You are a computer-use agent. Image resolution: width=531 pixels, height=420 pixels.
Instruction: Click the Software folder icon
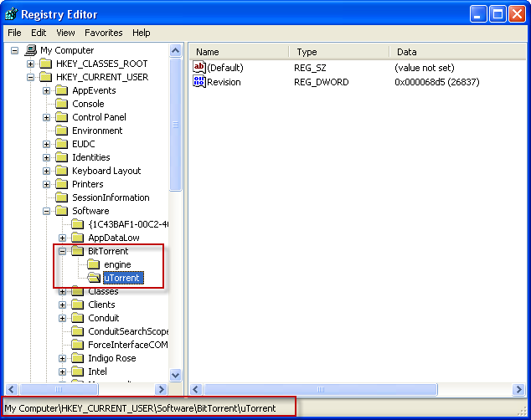pos(62,211)
